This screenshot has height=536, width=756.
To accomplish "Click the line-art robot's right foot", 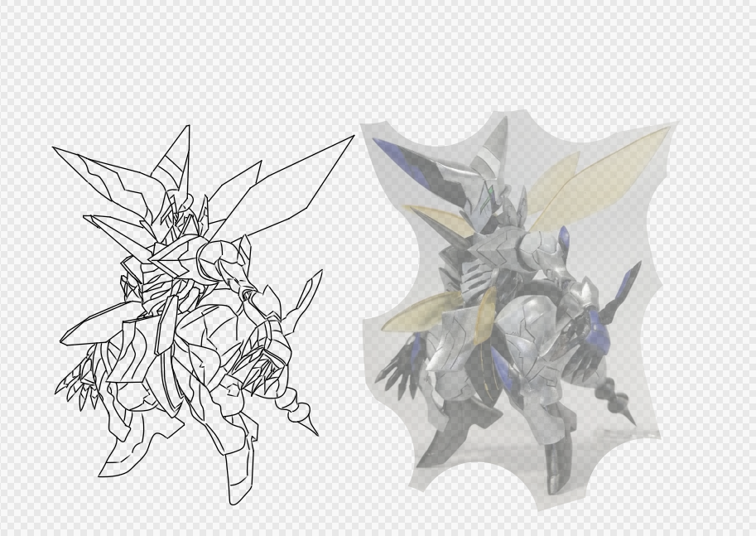I will pyautogui.click(x=240, y=489).
